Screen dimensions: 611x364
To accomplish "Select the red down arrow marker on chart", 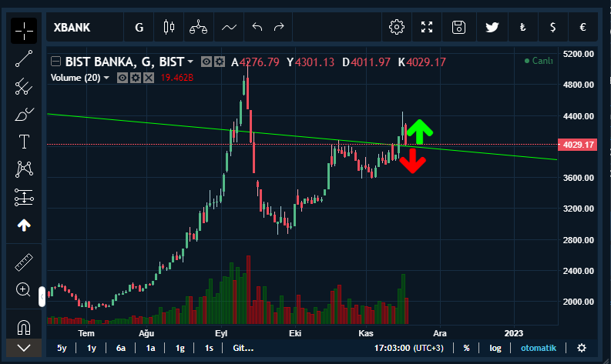I will point(413,160).
